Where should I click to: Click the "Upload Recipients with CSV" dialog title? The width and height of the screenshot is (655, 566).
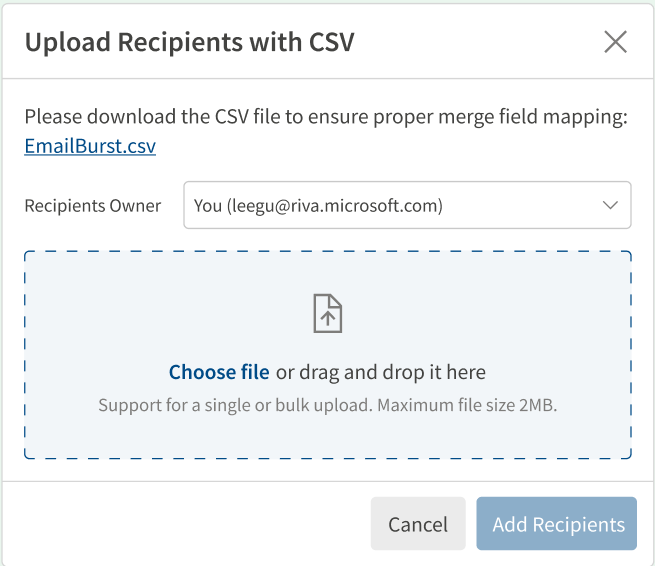click(x=189, y=41)
